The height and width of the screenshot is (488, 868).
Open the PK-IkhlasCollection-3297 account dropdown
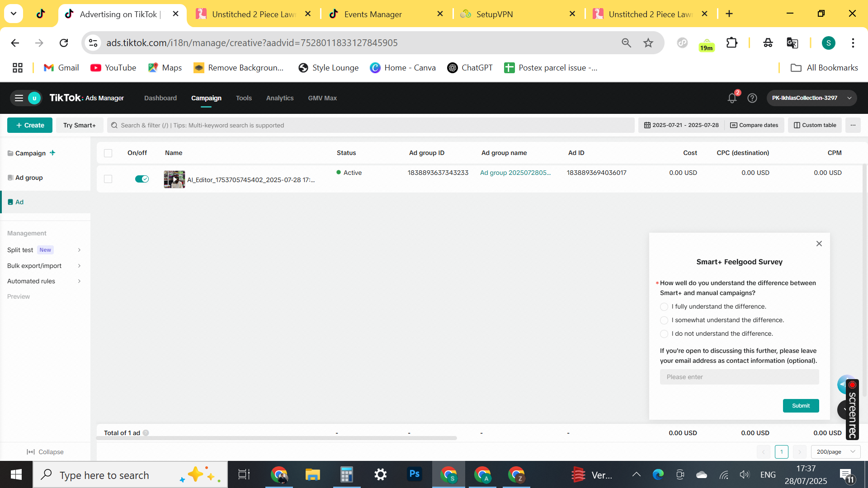coord(811,98)
